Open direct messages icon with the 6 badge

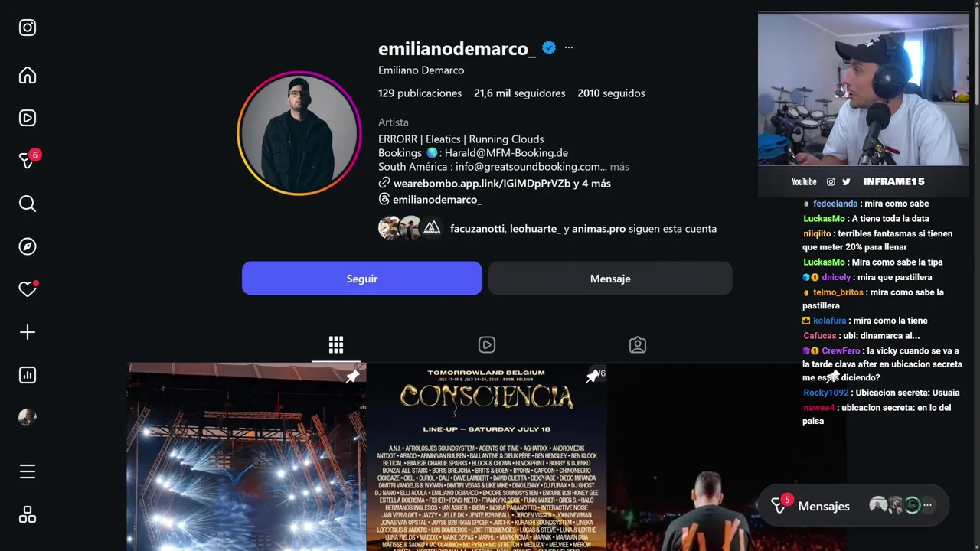(x=28, y=160)
